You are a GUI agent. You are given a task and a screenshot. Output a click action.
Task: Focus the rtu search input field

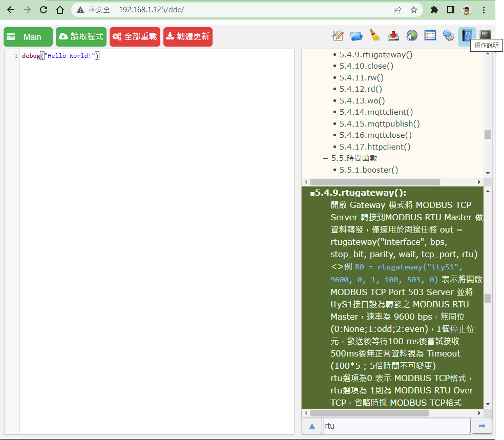pyautogui.click(x=396, y=426)
